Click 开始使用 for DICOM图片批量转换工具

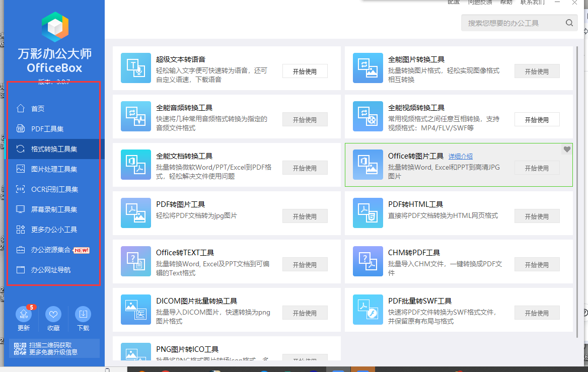(305, 313)
